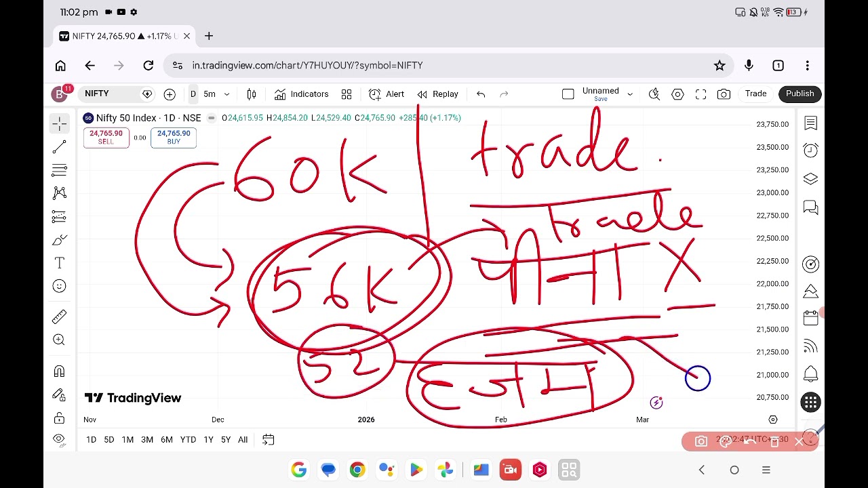Open the quick search icon
This screenshot has height=488, width=868.
(654, 94)
